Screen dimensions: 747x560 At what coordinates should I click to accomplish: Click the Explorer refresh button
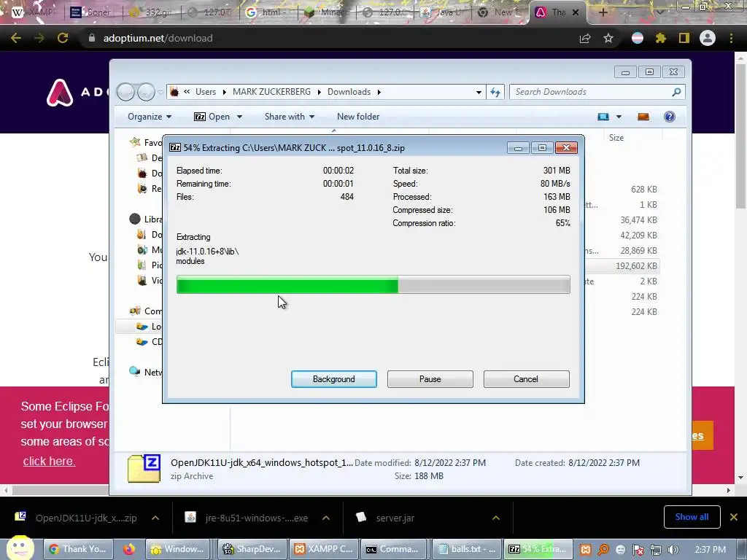point(495,92)
